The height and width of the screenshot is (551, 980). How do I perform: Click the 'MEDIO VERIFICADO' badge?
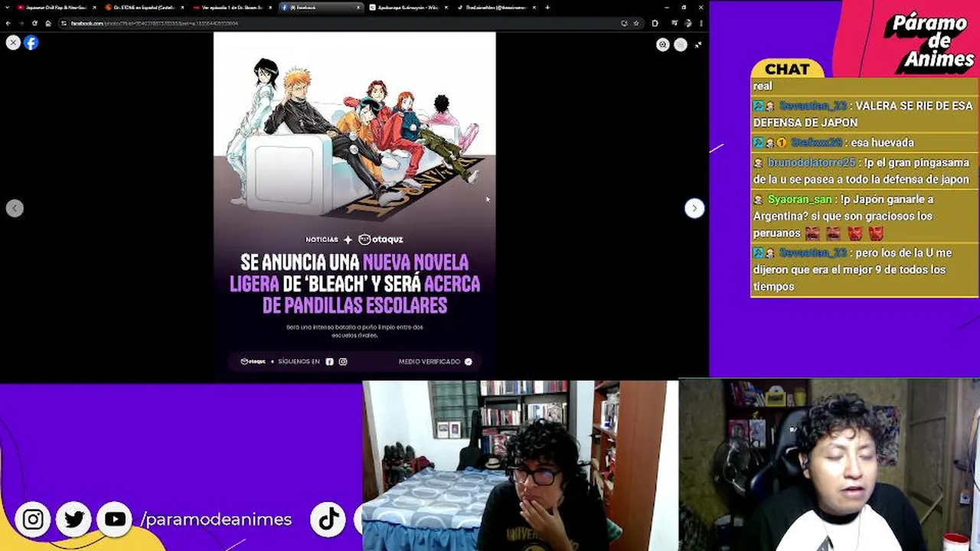coord(436,361)
